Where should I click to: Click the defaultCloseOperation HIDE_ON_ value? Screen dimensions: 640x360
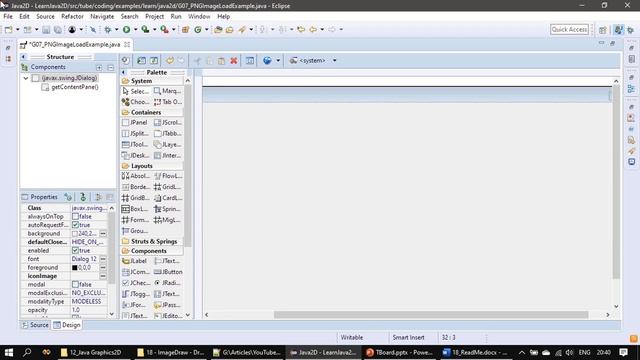[x=87, y=242]
